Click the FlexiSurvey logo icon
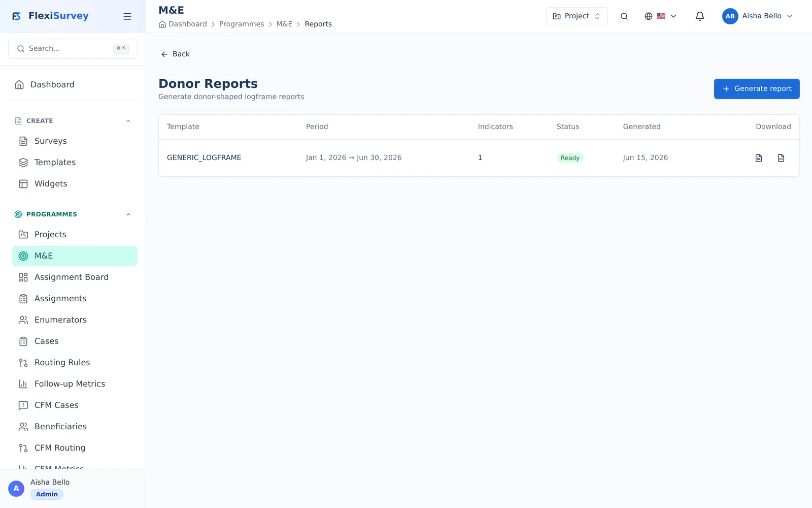The height and width of the screenshot is (508, 812). tap(16, 16)
